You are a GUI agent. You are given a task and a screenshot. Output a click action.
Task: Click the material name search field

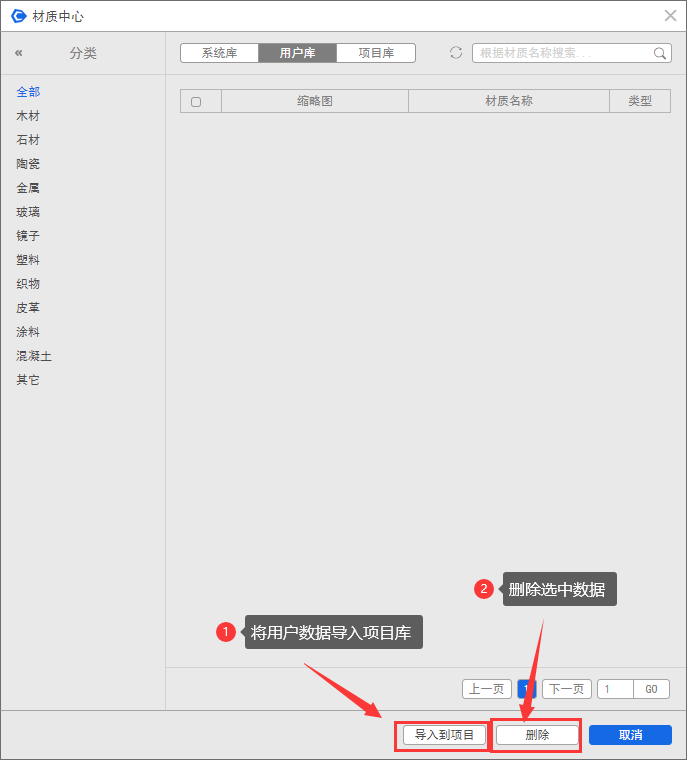click(x=564, y=53)
